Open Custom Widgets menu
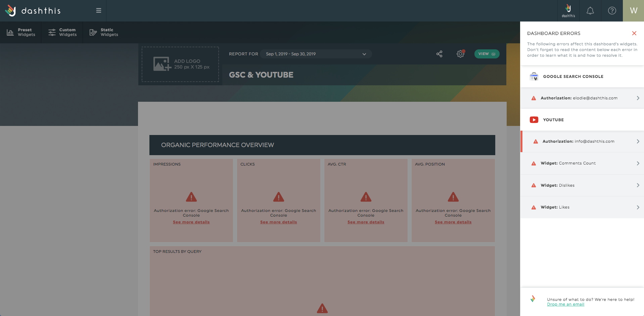The width and height of the screenshot is (644, 316). pos(62,32)
